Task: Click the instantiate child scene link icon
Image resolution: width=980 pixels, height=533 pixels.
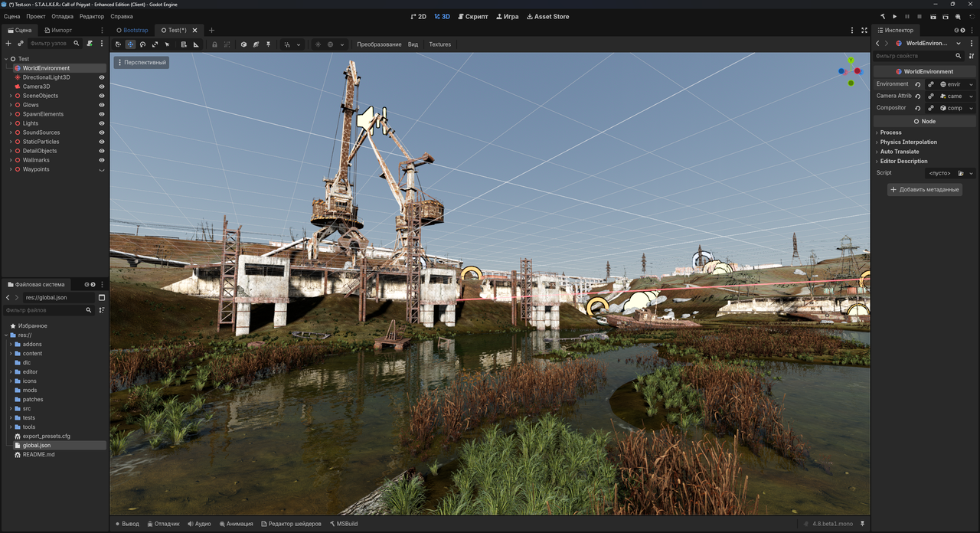Action: pos(21,44)
